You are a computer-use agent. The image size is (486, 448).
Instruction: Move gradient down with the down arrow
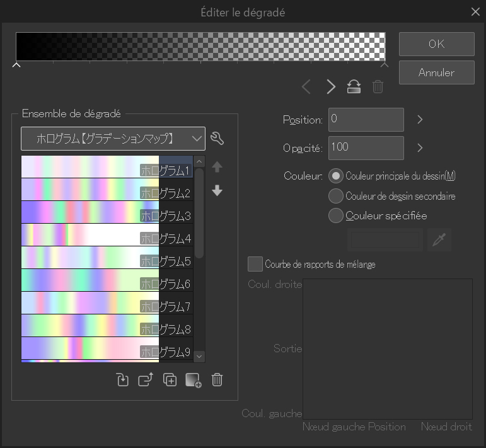click(217, 190)
